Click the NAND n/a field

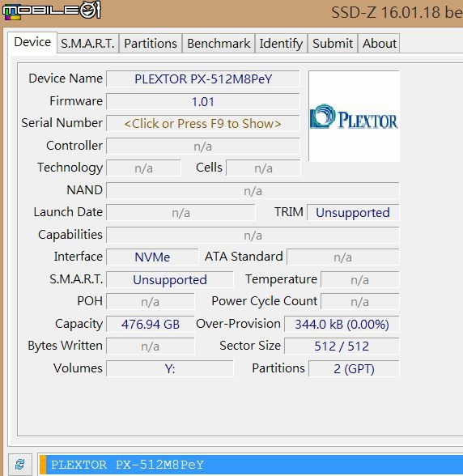pos(253,191)
